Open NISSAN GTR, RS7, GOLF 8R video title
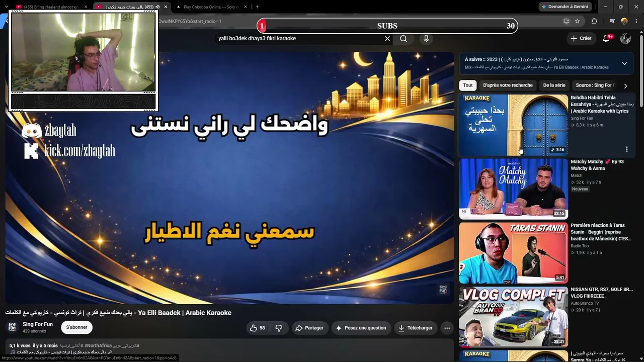Viewport: 644px width, 362px height. (602, 293)
